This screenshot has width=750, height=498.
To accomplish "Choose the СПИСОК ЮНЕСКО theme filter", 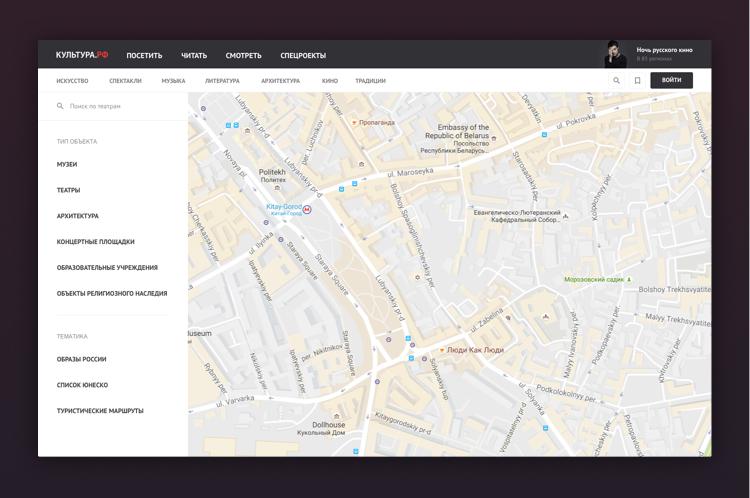I will 82,385.
